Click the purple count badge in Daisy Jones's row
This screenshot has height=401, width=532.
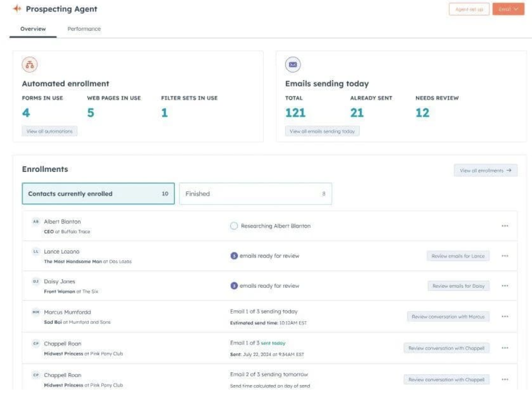coord(234,286)
